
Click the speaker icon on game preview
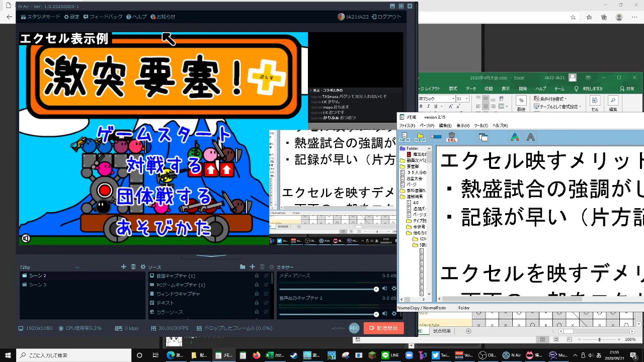[26, 239]
